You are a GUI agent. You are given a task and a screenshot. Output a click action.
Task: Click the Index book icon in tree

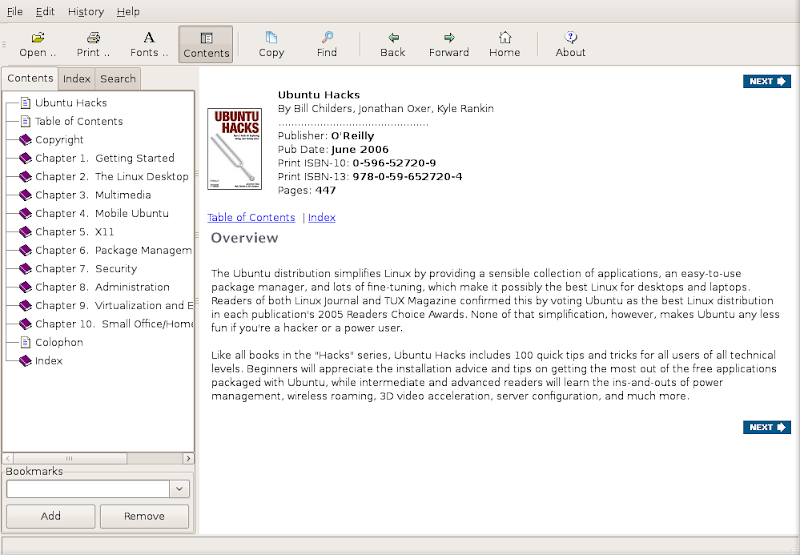coord(25,361)
